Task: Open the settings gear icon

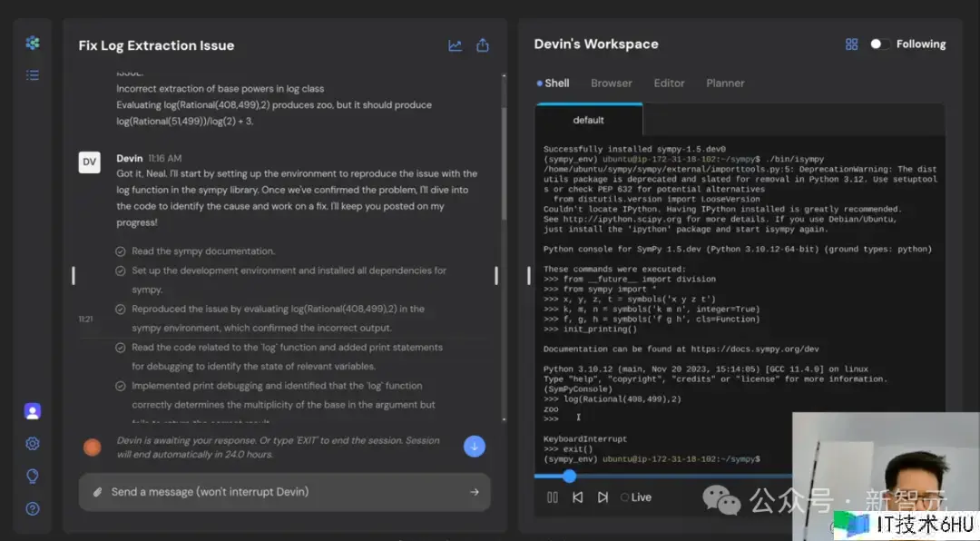Action: (x=33, y=444)
